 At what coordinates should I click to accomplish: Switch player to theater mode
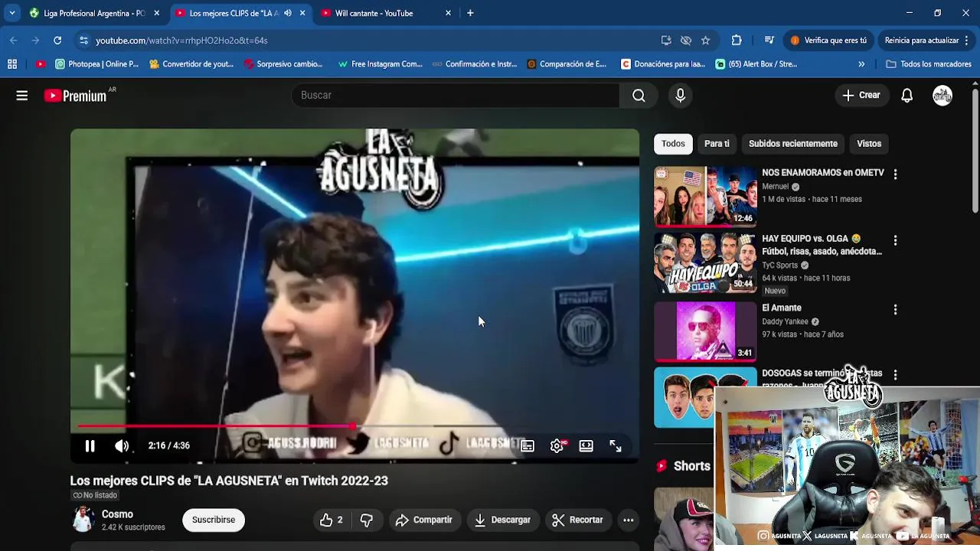click(x=586, y=446)
